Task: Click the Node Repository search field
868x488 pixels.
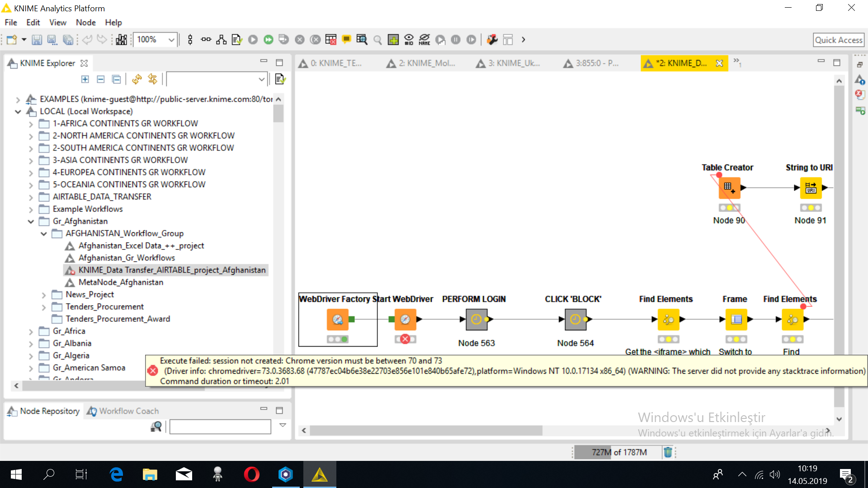Action: (220, 426)
